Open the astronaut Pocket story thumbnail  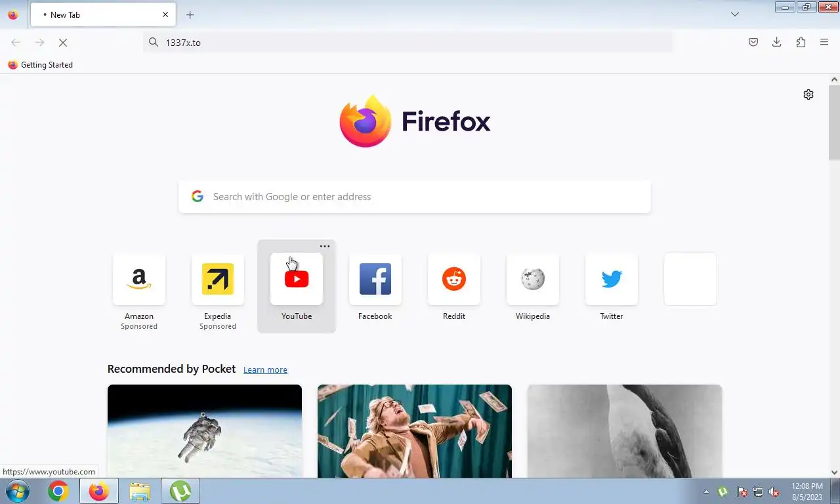coord(205,431)
